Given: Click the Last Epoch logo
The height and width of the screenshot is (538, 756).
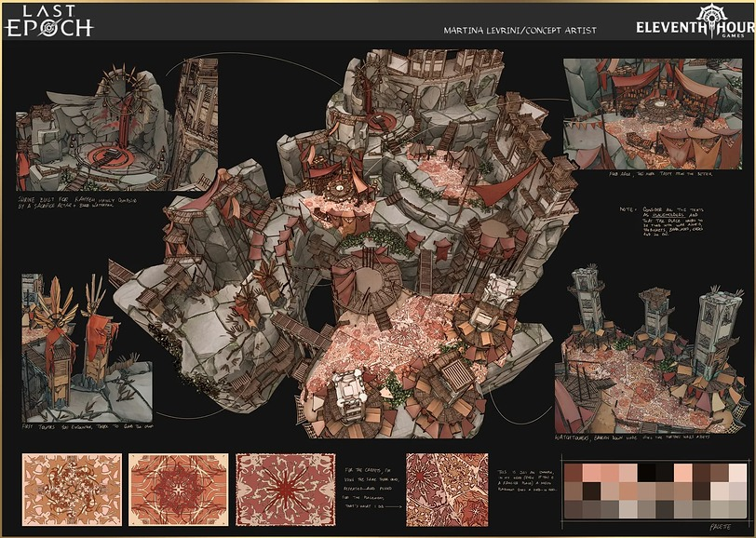Looking at the screenshot, I should 49,21.
